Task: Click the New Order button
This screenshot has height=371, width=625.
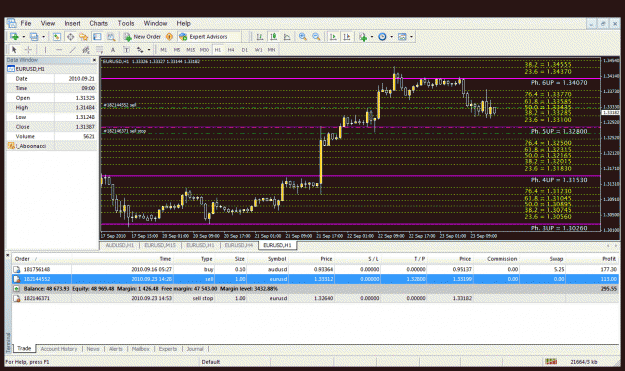Action: pyautogui.click(x=142, y=37)
